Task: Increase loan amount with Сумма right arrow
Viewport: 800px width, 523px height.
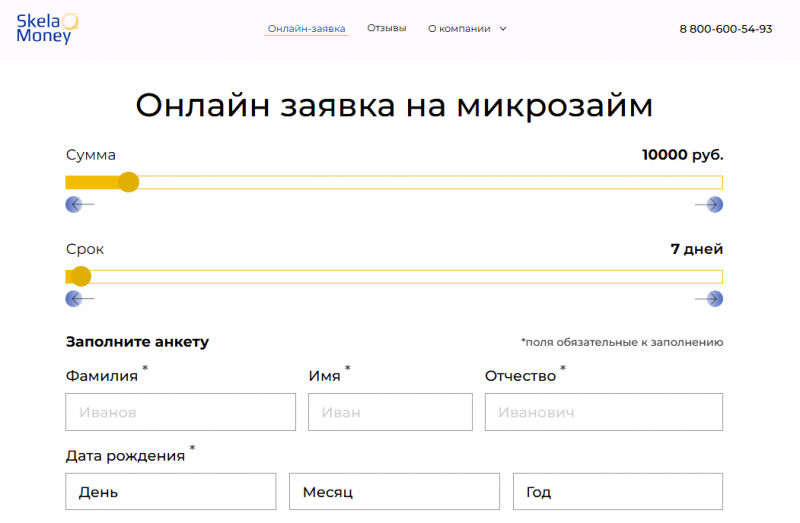Action: coord(709,205)
